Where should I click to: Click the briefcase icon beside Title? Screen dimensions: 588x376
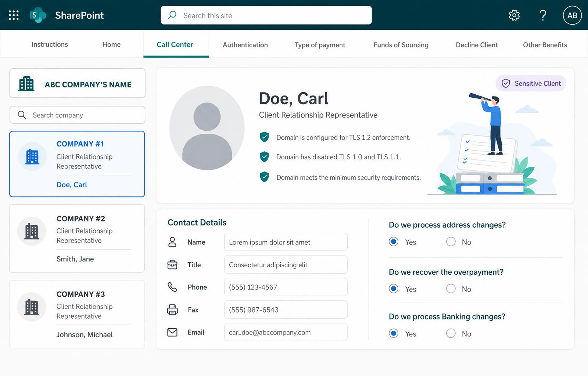[x=172, y=264]
